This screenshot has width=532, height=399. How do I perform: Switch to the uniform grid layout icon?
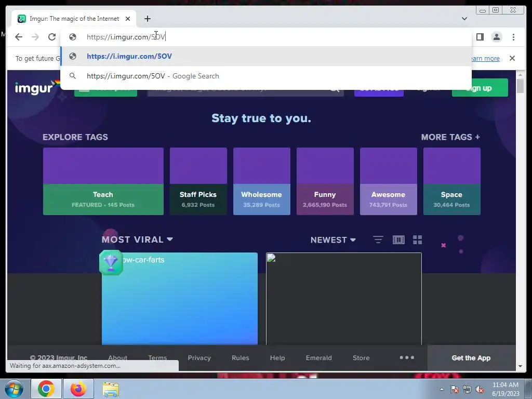(x=417, y=240)
